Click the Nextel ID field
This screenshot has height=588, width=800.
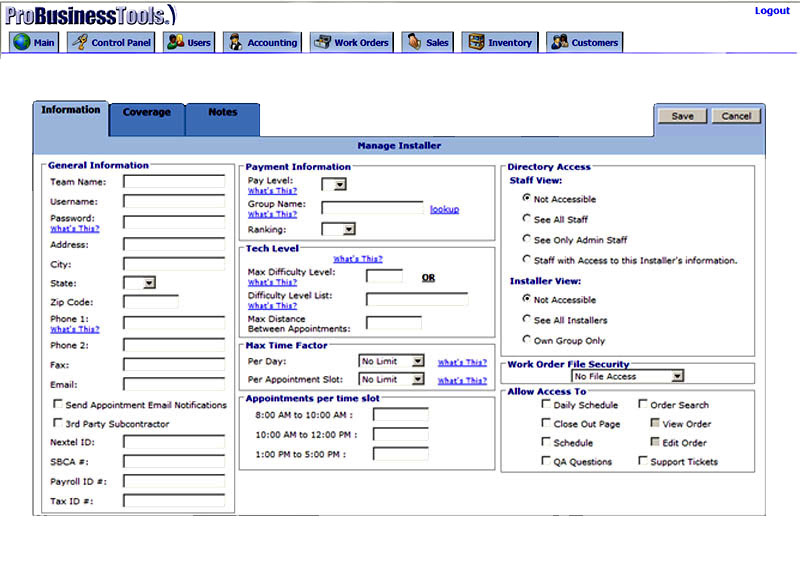coord(174,442)
